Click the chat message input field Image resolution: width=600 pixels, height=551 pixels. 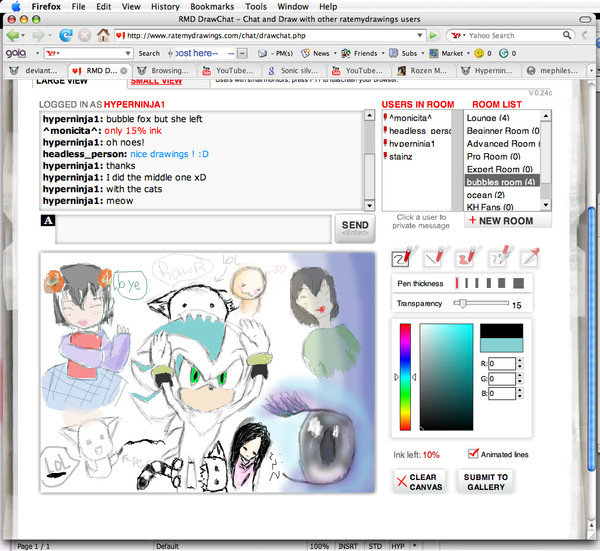click(194, 229)
